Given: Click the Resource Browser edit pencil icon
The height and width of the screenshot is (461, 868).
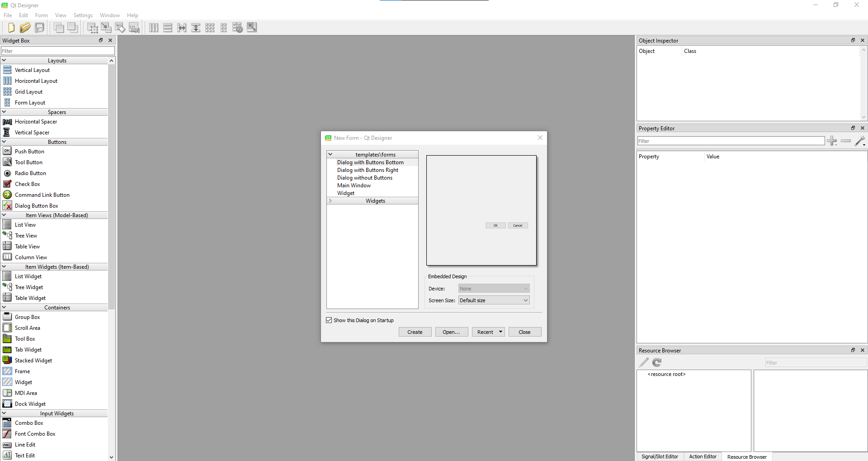Looking at the screenshot, I should 644,362.
